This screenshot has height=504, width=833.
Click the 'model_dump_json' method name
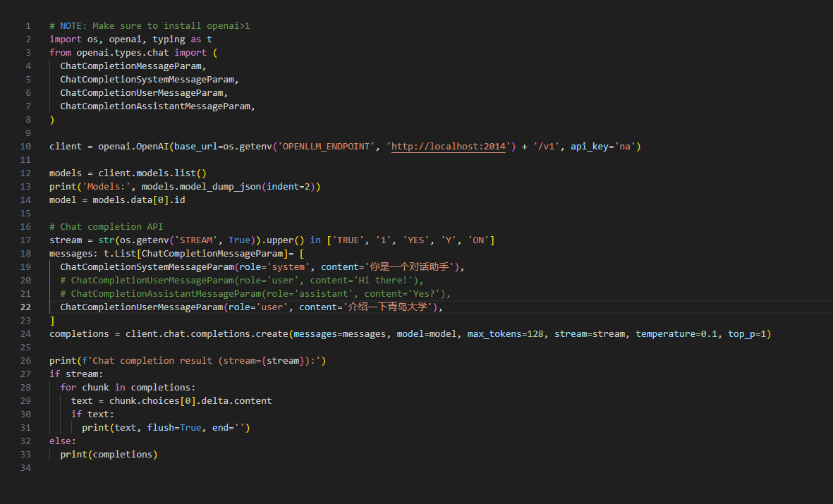click(x=221, y=186)
